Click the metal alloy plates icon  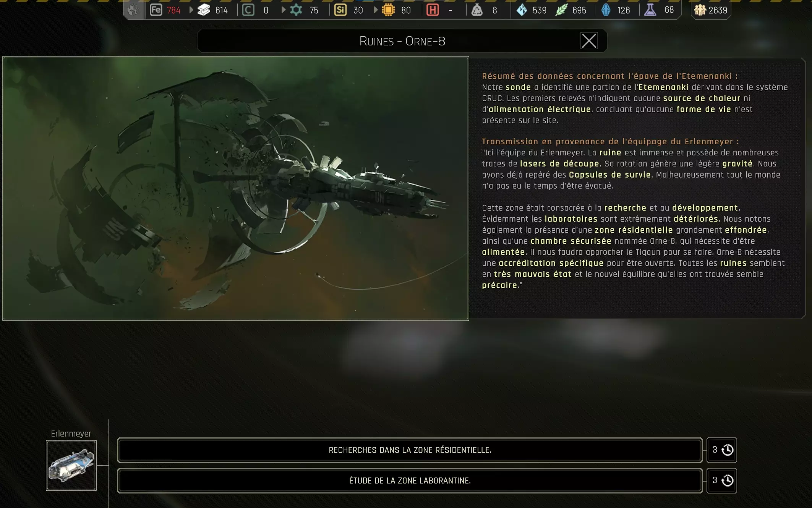tap(204, 10)
